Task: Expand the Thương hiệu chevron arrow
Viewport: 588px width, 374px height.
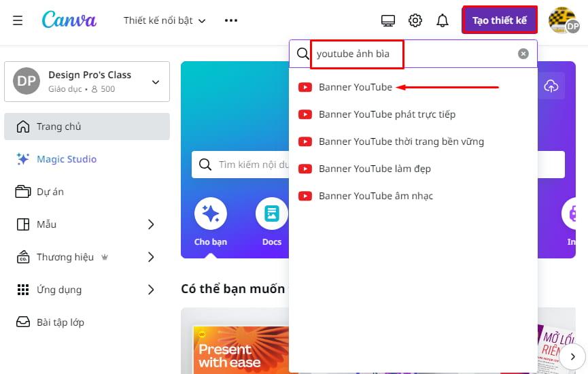Action: pyautogui.click(x=151, y=257)
